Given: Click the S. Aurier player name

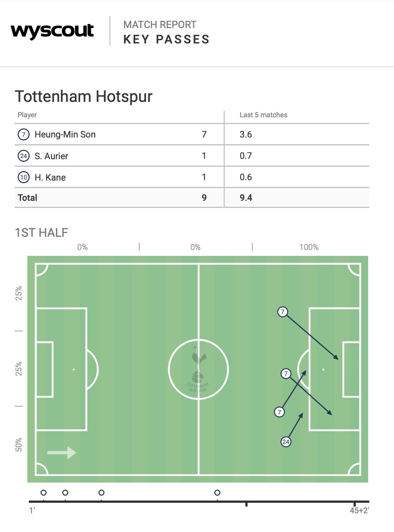Looking at the screenshot, I should (x=51, y=156).
